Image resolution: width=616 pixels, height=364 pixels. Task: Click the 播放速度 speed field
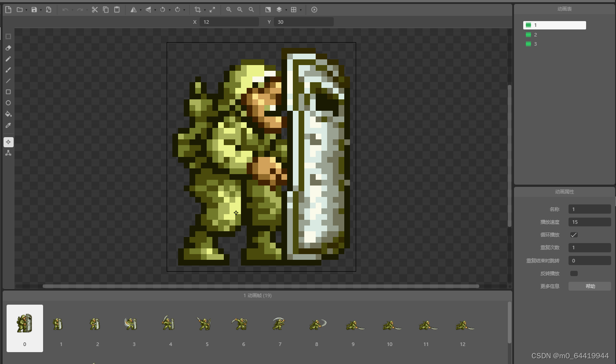coord(590,222)
